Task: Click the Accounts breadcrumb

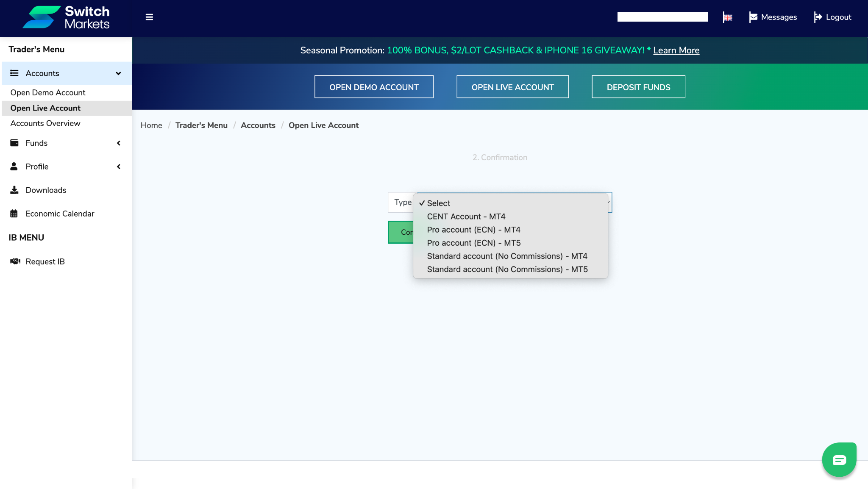Action: tap(258, 125)
